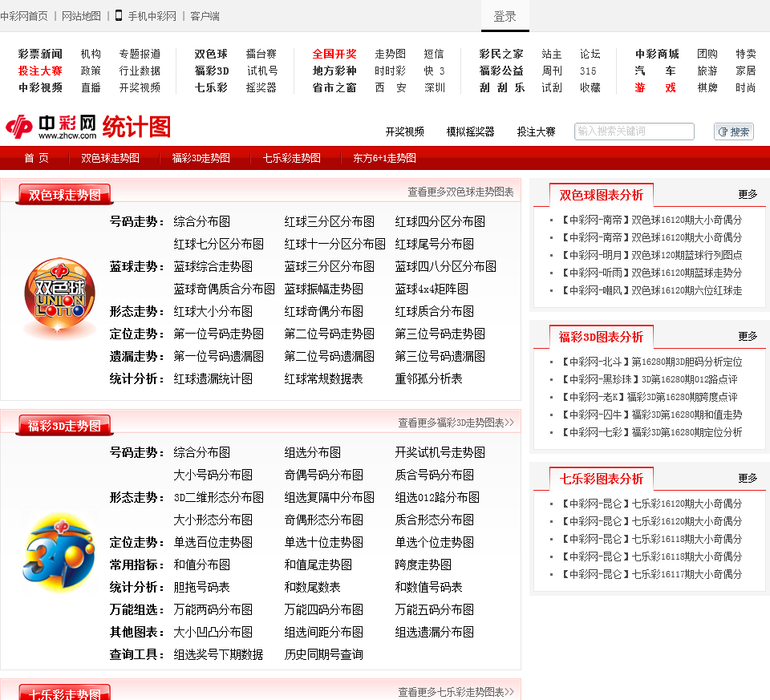Click 网站地图 in the top bar

pos(81,16)
